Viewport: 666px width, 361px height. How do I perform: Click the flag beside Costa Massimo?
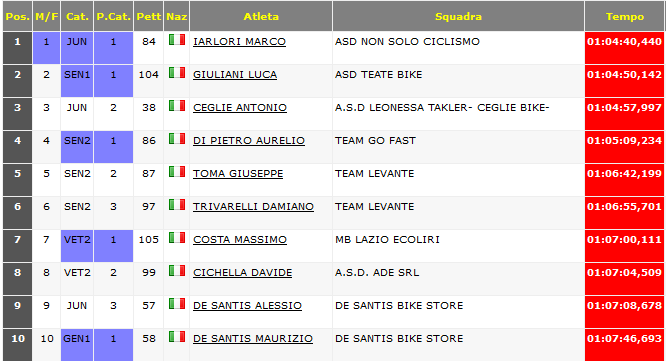[177, 238]
